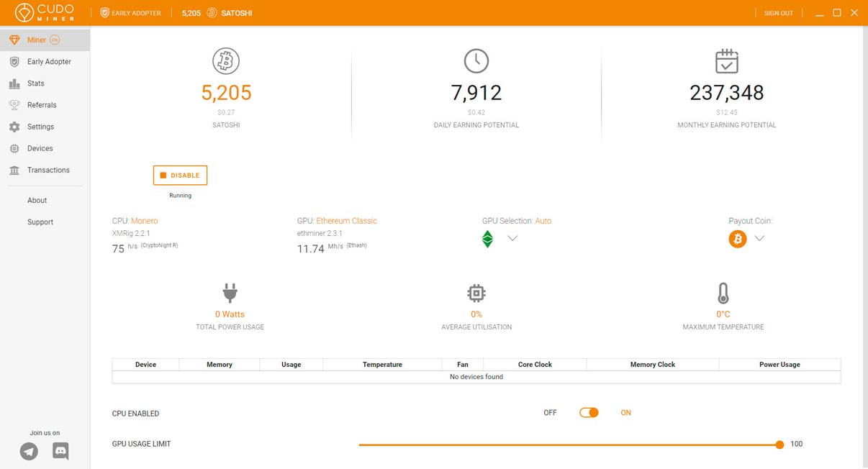Click the 5,205 Satoshi header balance
868x469 pixels.
(191, 13)
